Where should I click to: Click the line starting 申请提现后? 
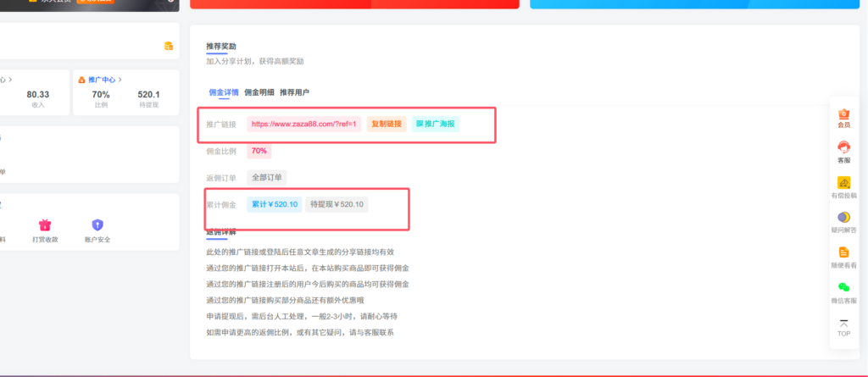302,317
